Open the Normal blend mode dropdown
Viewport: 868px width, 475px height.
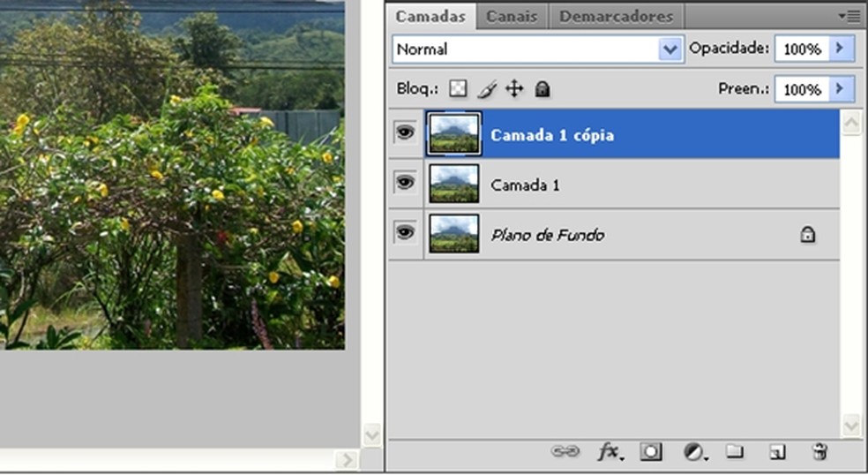670,49
